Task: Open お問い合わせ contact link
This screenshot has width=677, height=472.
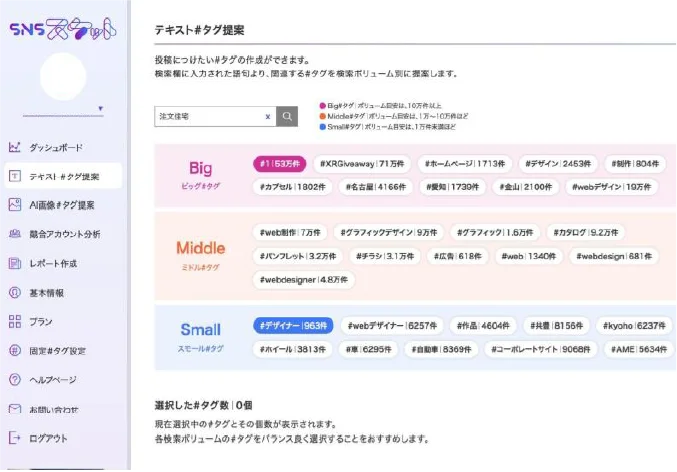Action: (54, 409)
